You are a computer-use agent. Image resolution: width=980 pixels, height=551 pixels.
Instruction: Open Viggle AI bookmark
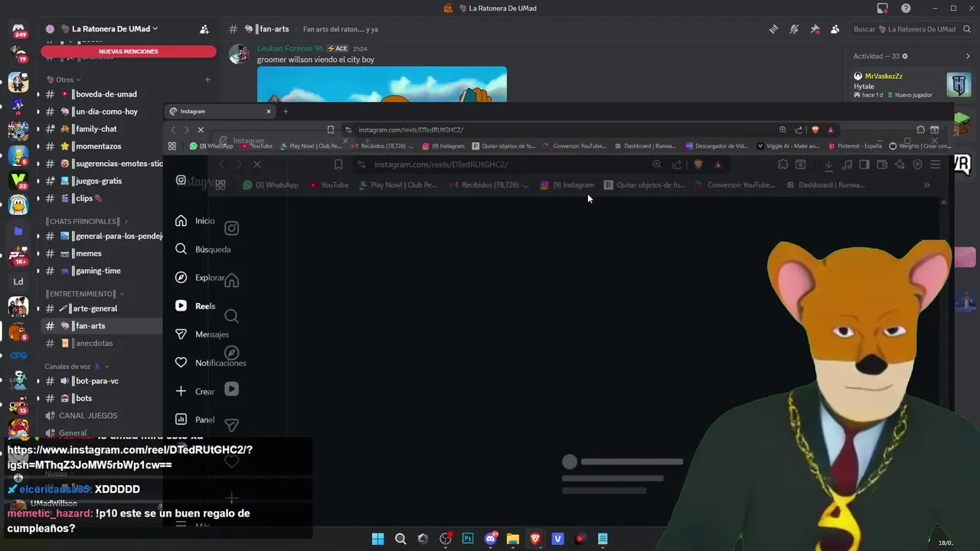788,146
